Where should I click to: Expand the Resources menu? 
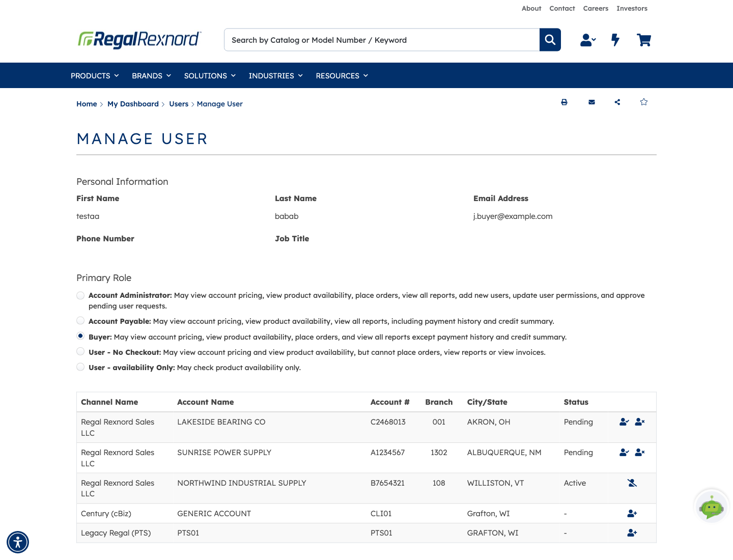(342, 76)
